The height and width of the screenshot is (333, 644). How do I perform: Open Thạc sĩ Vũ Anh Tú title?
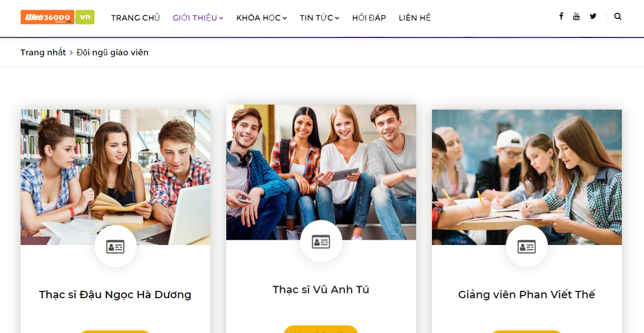(x=321, y=290)
